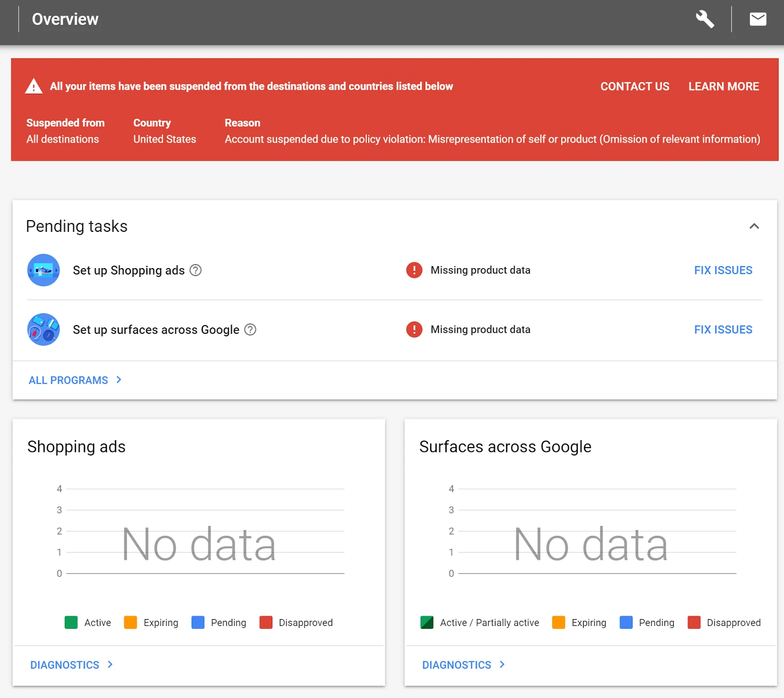
Task: Click the Disapproved red swatch in Surfaces legend
Action: pyautogui.click(x=694, y=623)
